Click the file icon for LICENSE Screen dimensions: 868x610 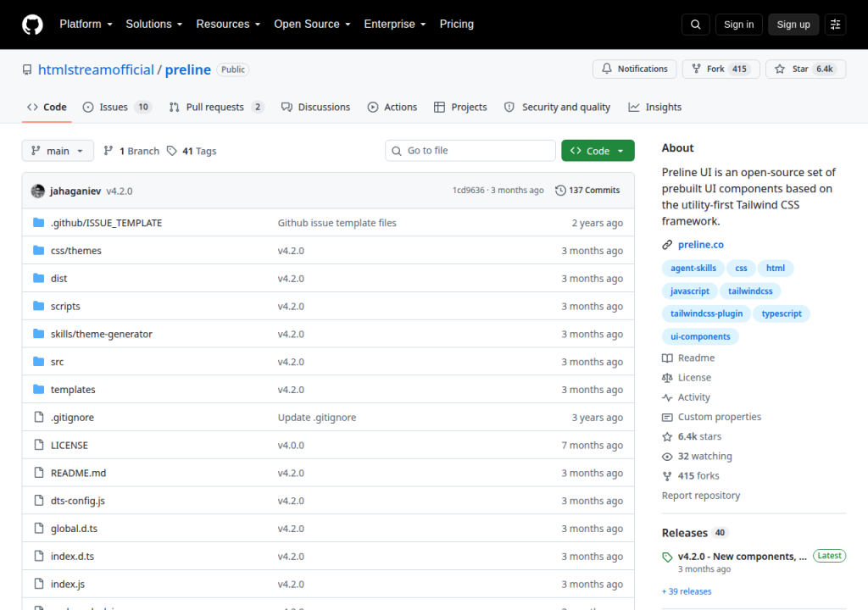click(39, 445)
